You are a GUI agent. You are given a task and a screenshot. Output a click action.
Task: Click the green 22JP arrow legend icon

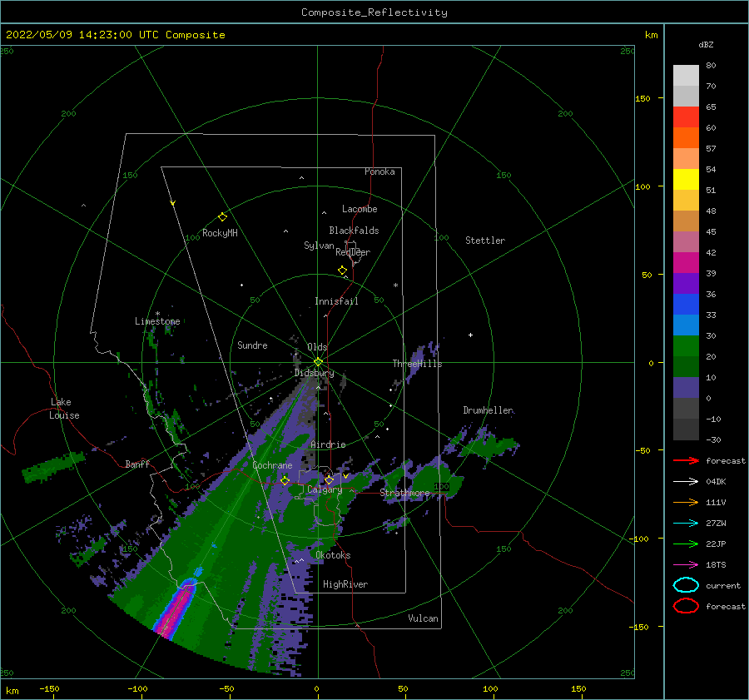pos(686,544)
